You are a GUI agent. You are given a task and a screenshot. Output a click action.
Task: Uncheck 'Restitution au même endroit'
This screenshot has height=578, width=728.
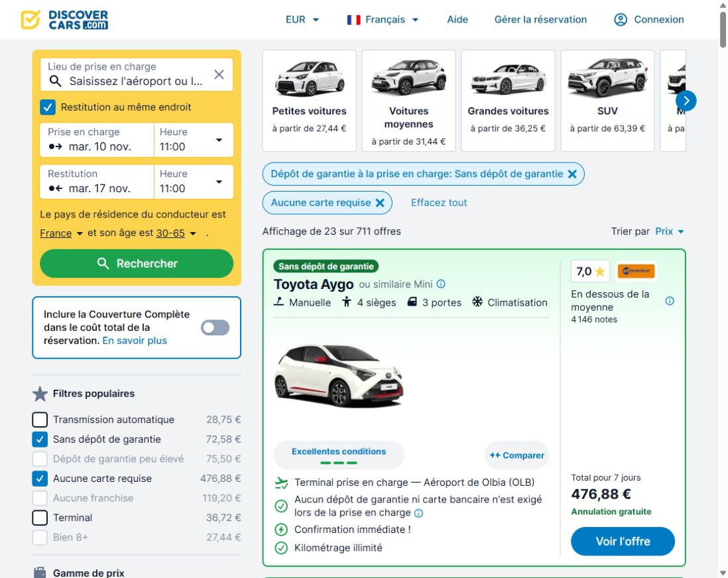tap(48, 107)
